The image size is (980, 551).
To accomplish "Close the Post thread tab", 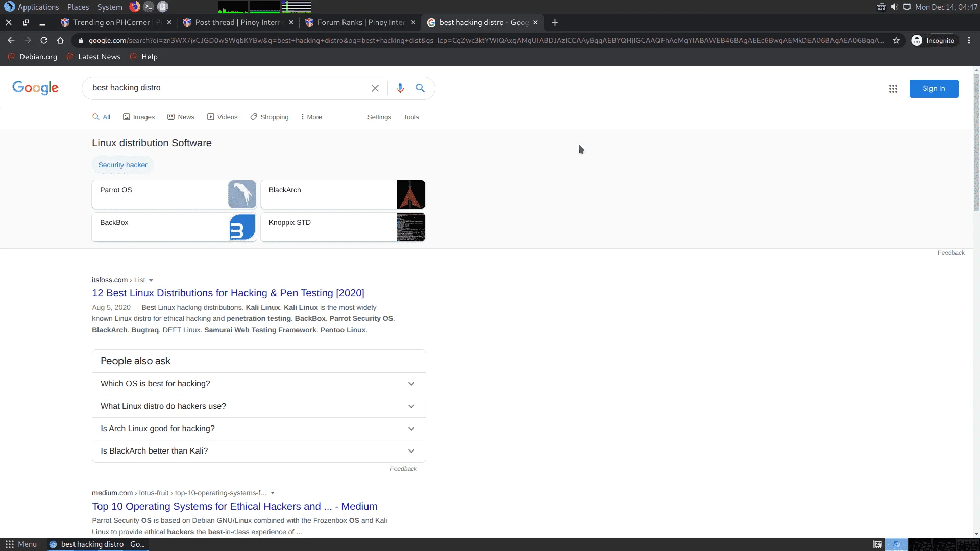I will point(291,22).
